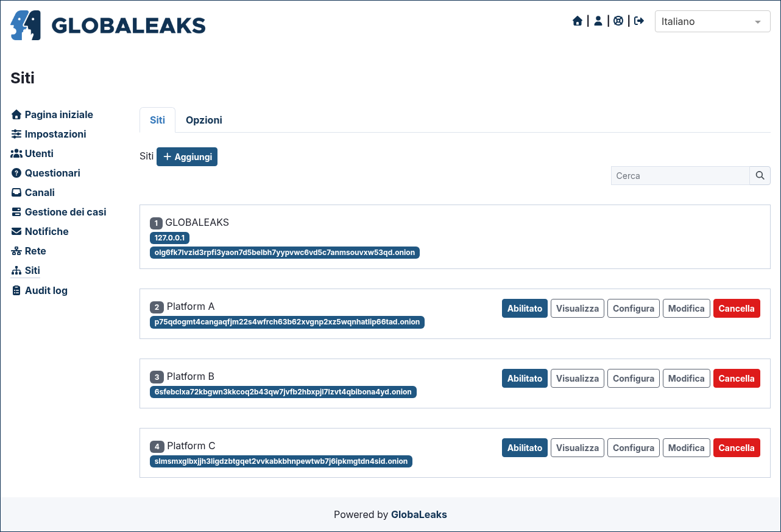This screenshot has height=532, width=781.
Task: Open Canali in sidebar
Action: [33, 192]
